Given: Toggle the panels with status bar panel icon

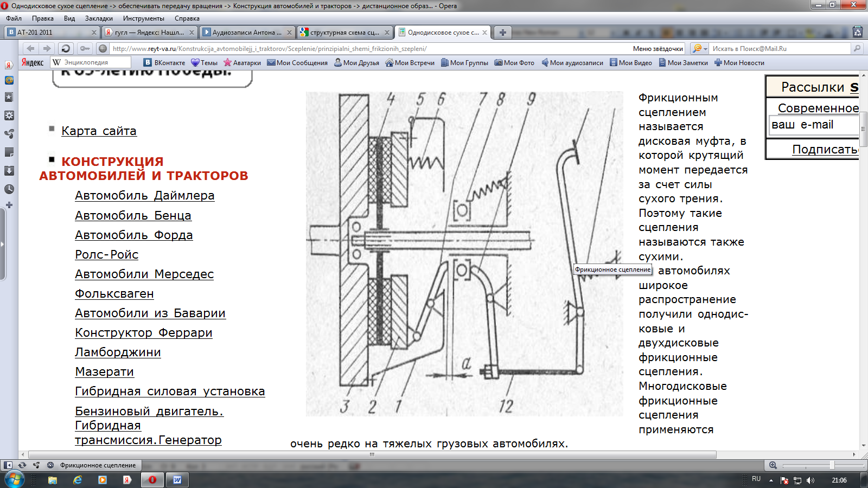Looking at the screenshot, I should click(8, 465).
